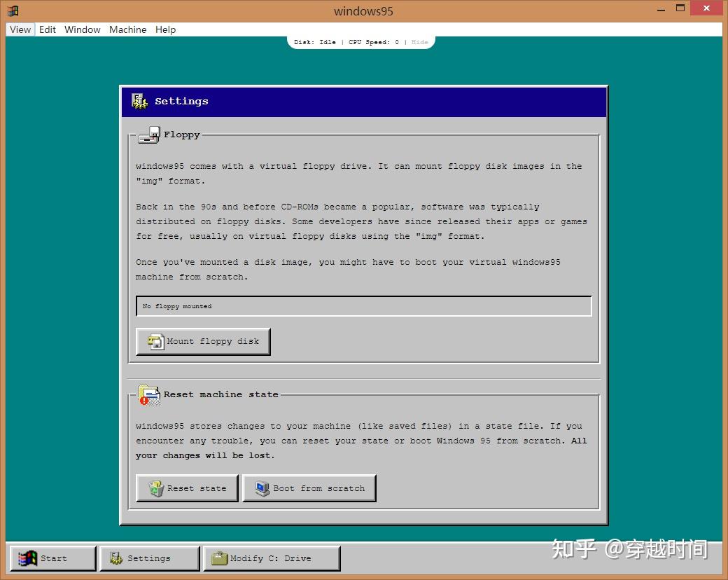The width and height of the screenshot is (728, 580).
Task: Click the Hide link in the status bar
Action: coord(419,42)
